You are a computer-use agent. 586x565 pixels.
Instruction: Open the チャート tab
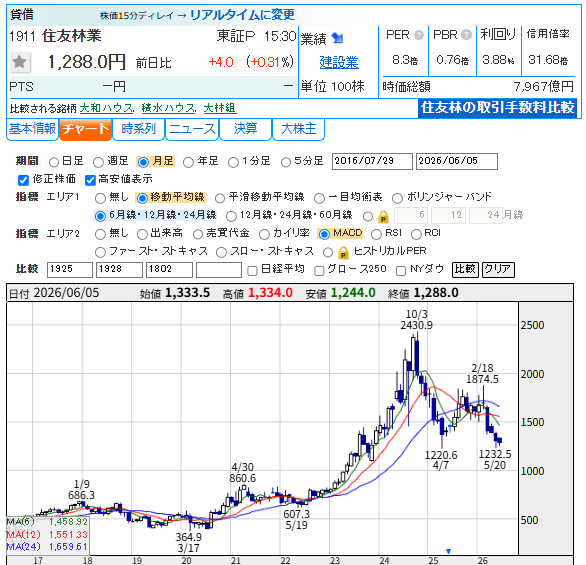[86, 129]
